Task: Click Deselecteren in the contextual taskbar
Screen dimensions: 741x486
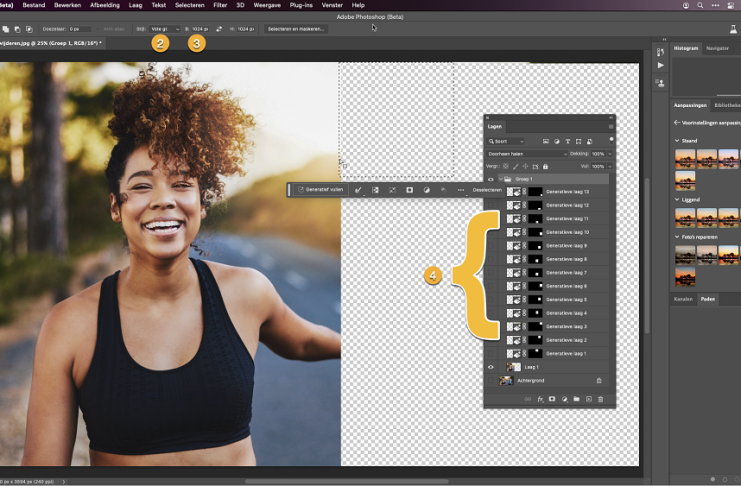Action: 487,190
